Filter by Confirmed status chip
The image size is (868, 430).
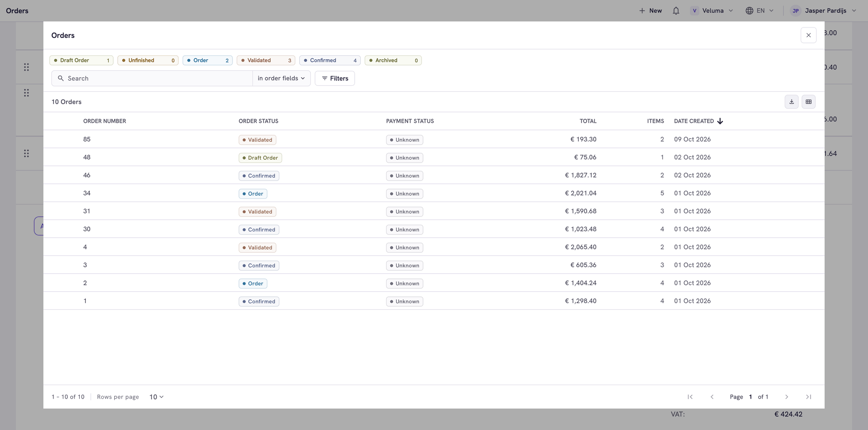click(330, 60)
